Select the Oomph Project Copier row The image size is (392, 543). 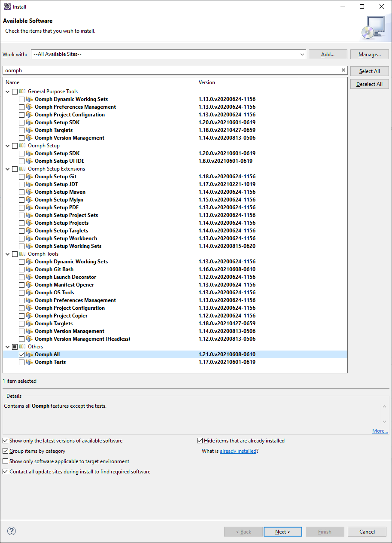click(x=175, y=316)
